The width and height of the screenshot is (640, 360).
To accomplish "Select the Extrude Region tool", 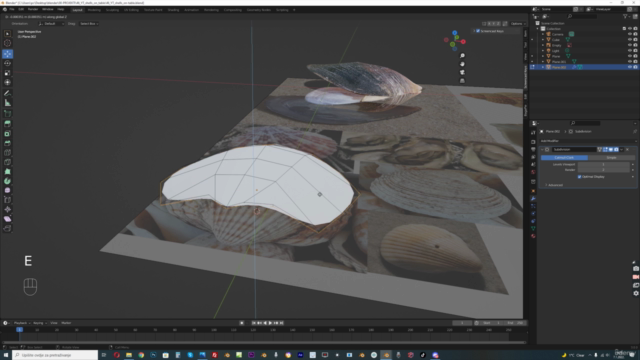I will pyautogui.click(x=7, y=123).
